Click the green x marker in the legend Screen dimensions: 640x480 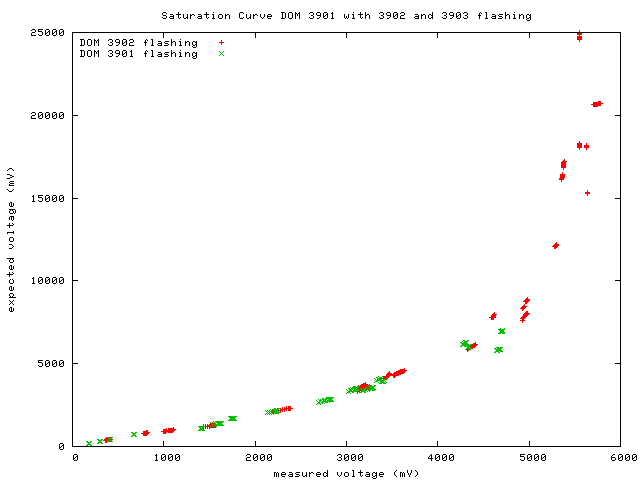[221, 54]
